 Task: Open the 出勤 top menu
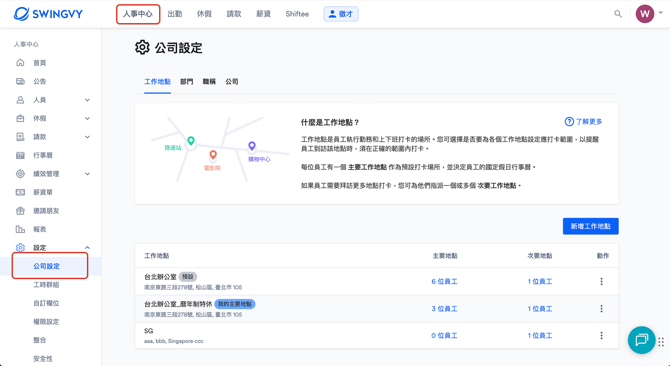175,14
